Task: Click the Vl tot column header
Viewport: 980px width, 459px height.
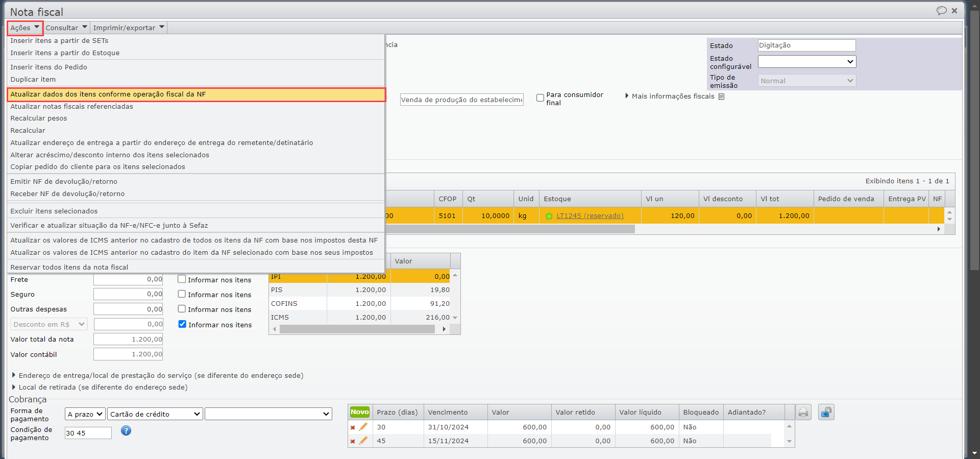Action: (x=785, y=199)
